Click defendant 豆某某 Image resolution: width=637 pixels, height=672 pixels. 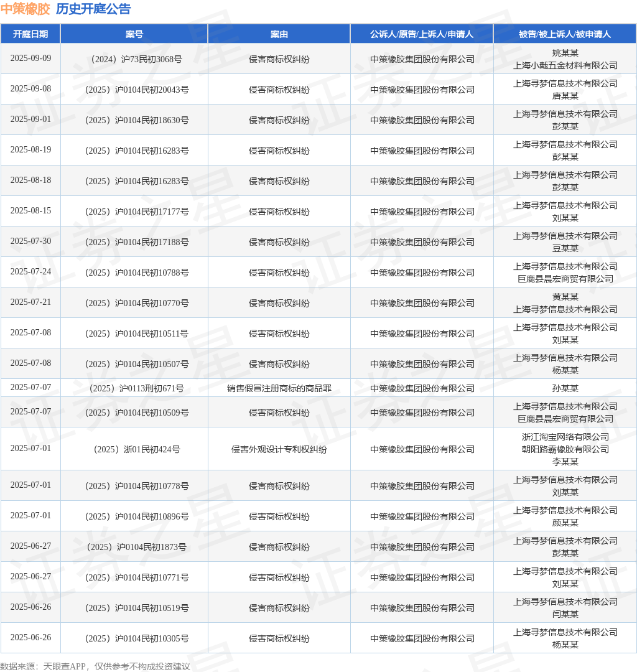tap(565, 248)
